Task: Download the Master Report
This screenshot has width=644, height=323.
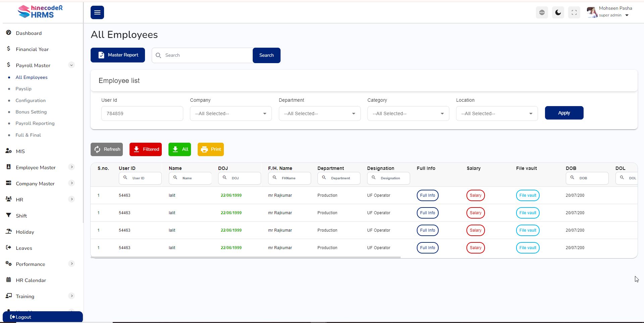Action: (117, 55)
